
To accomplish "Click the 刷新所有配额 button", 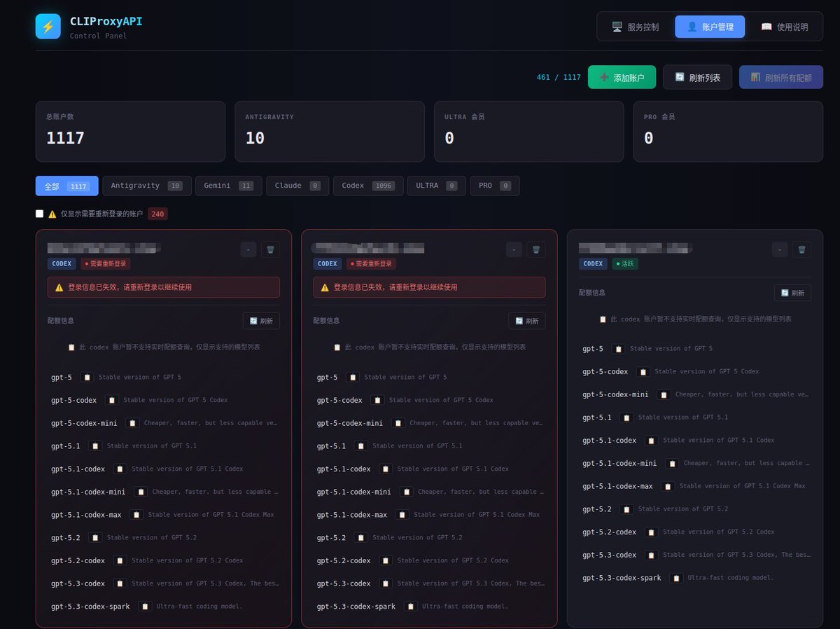I will coord(780,77).
